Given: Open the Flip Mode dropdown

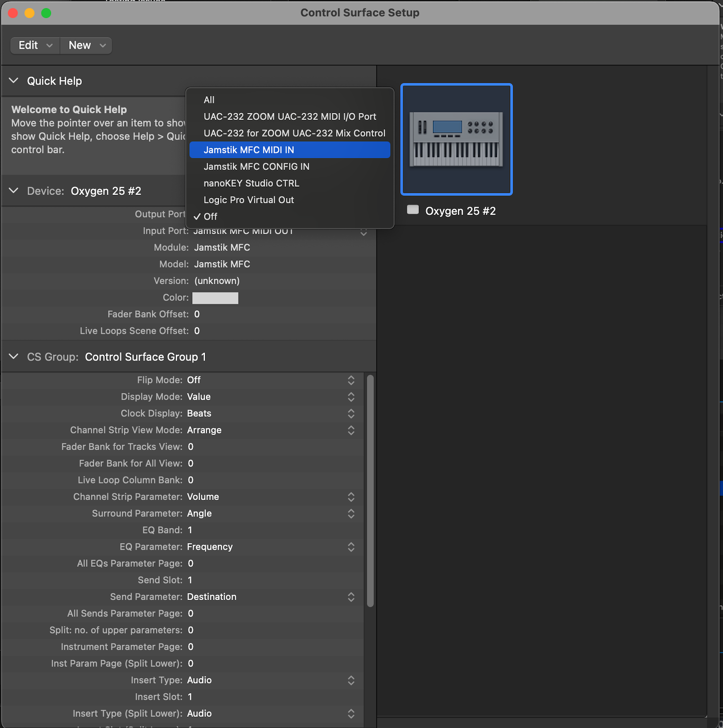Looking at the screenshot, I should pyautogui.click(x=351, y=380).
